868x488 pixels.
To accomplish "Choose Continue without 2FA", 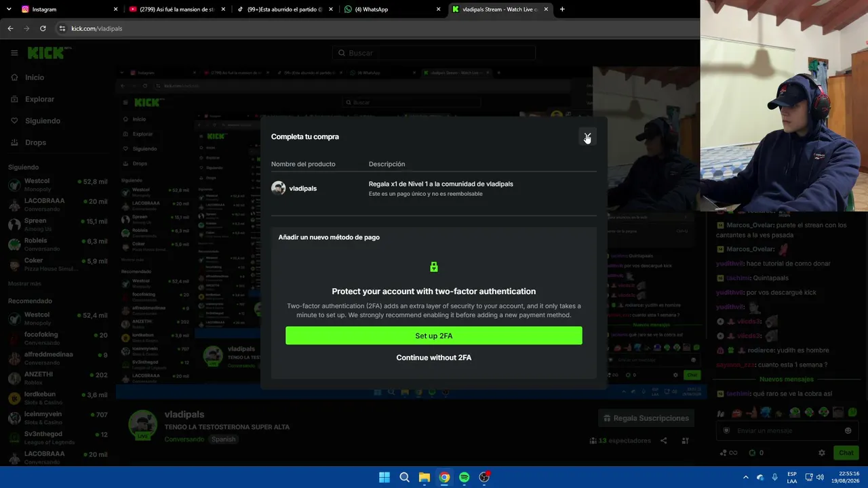I will 434,357.
